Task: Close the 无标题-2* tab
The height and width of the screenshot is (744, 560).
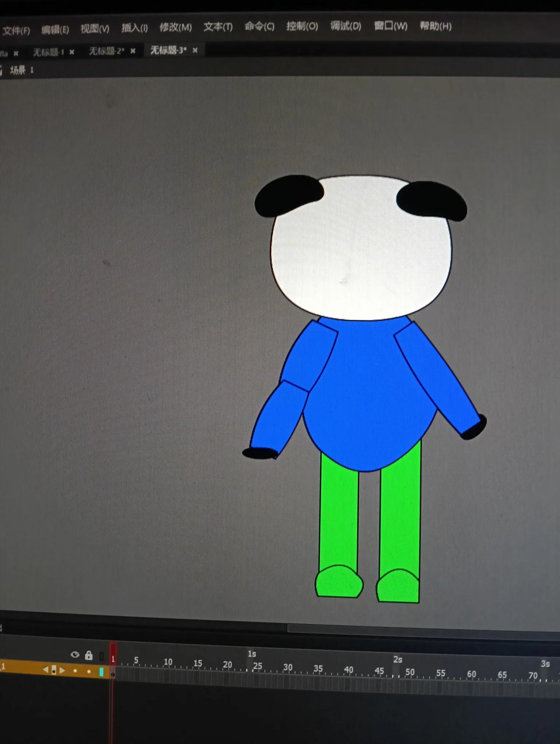Action: tap(133, 51)
